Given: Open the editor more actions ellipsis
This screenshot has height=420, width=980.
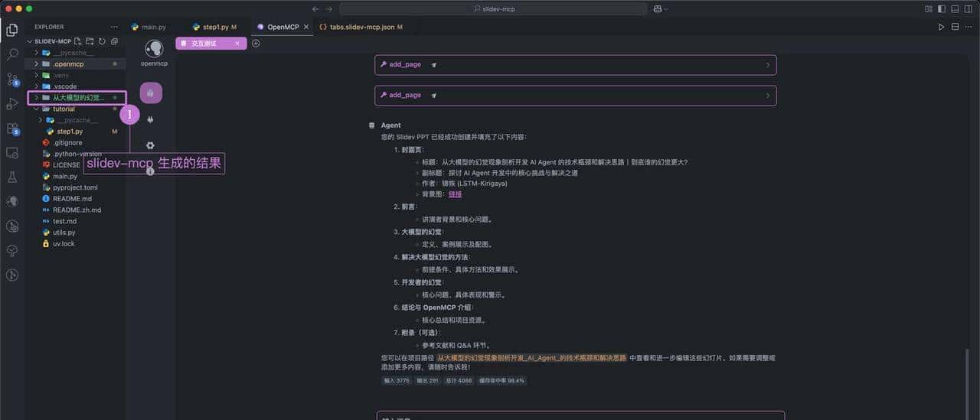Looking at the screenshot, I should click(x=969, y=27).
